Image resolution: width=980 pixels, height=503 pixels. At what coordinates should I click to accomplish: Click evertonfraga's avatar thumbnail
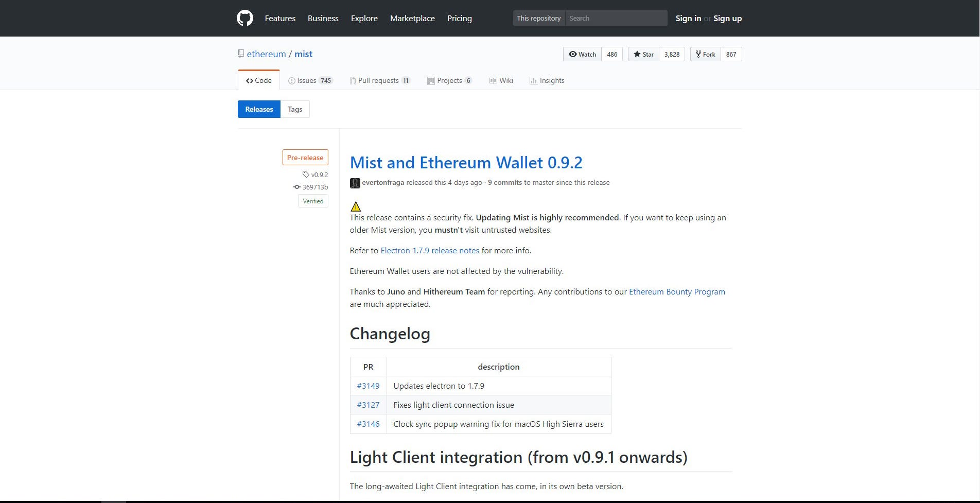(x=355, y=183)
